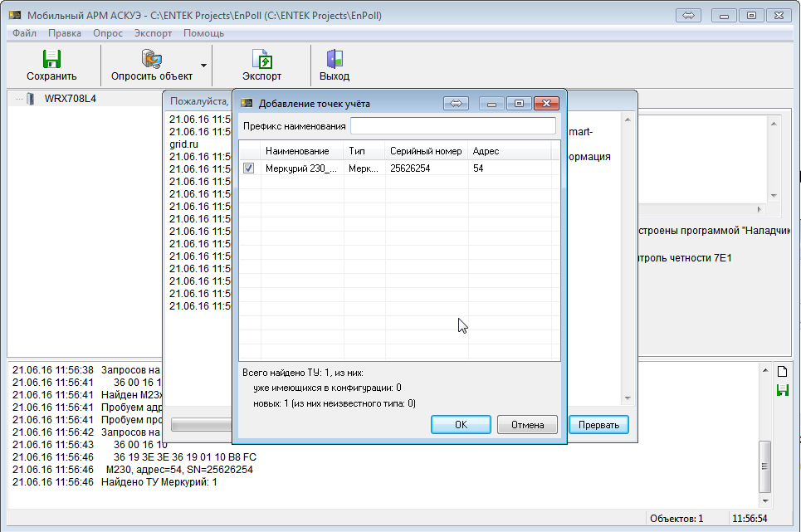Screen dimensions: 801x532
Task: Click the dialog title bar app icon
Action: (x=247, y=103)
